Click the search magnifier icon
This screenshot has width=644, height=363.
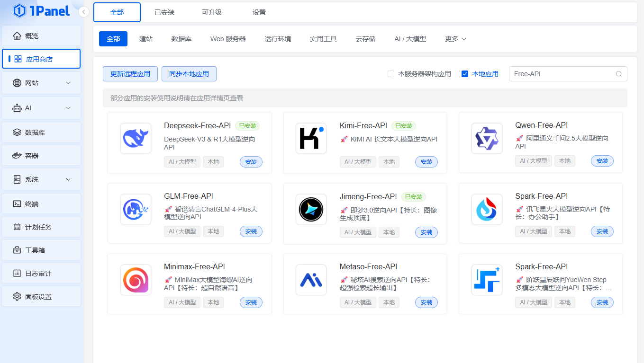tap(618, 74)
